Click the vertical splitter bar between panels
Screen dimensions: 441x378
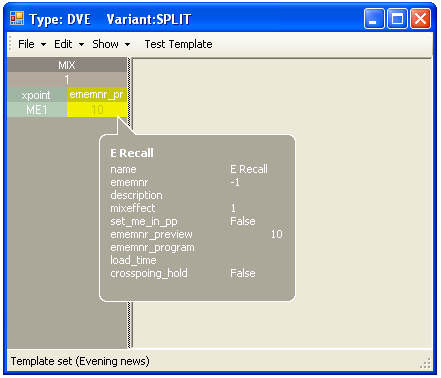click(130, 203)
